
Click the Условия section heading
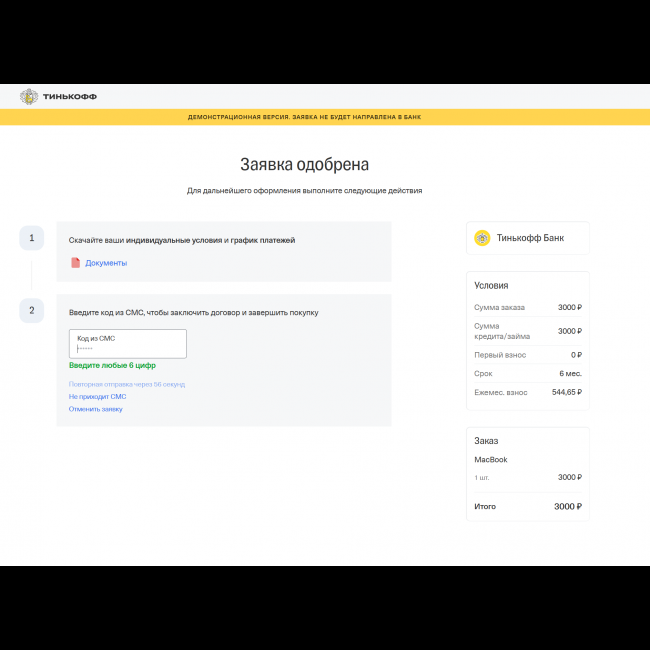pos(491,285)
